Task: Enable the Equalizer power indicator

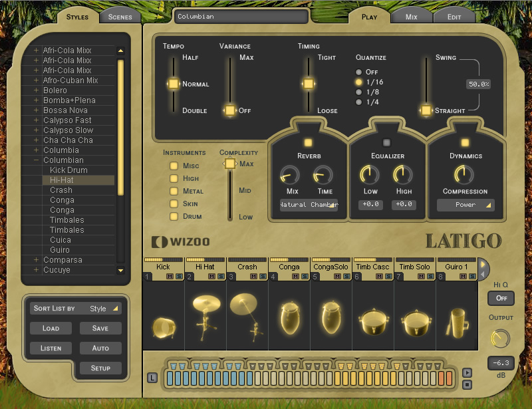Action: [386, 142]
